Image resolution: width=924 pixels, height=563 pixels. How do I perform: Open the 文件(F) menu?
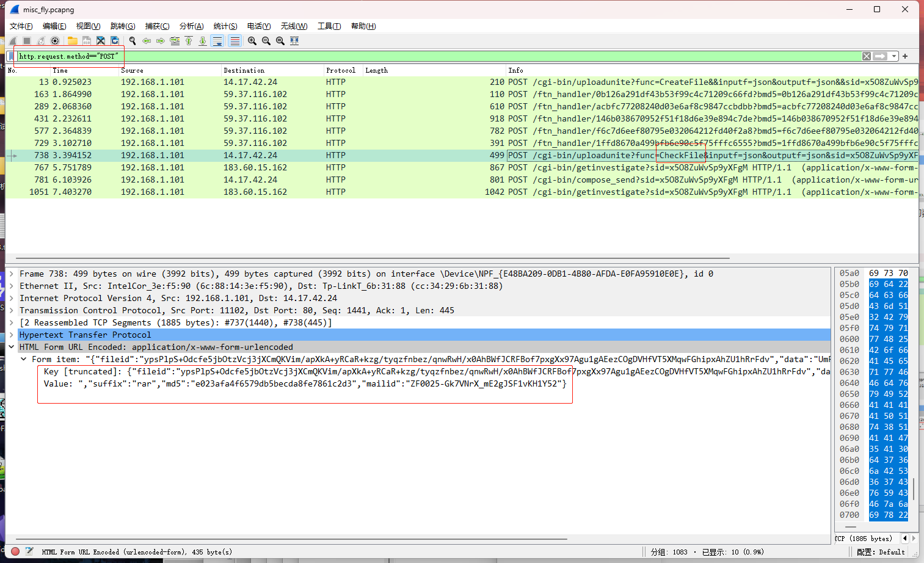pos(21,26)
